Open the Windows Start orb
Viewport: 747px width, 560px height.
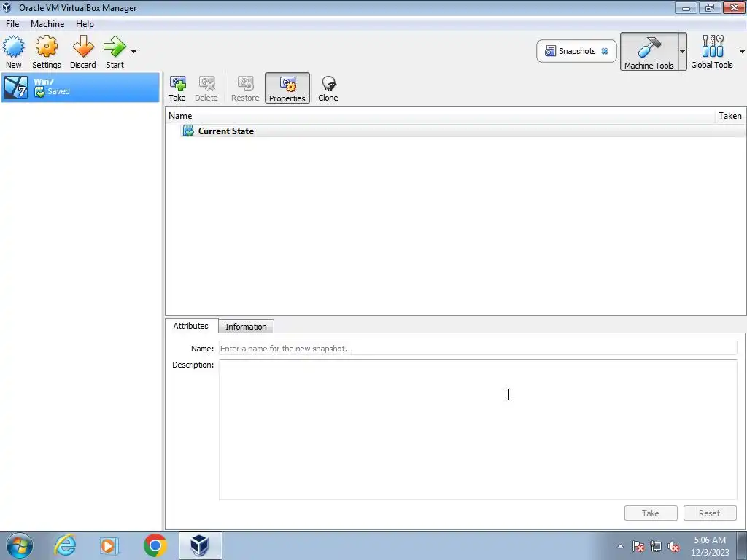[x=20, y=545]
